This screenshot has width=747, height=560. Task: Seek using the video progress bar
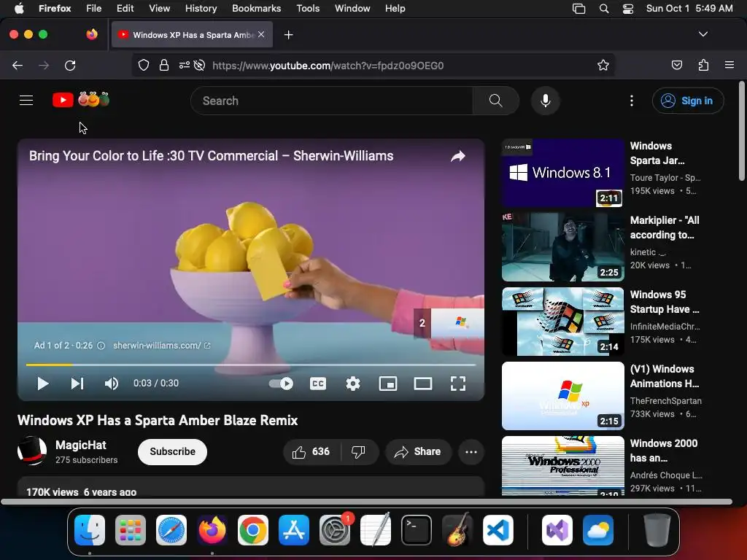(x=251, y=365)
